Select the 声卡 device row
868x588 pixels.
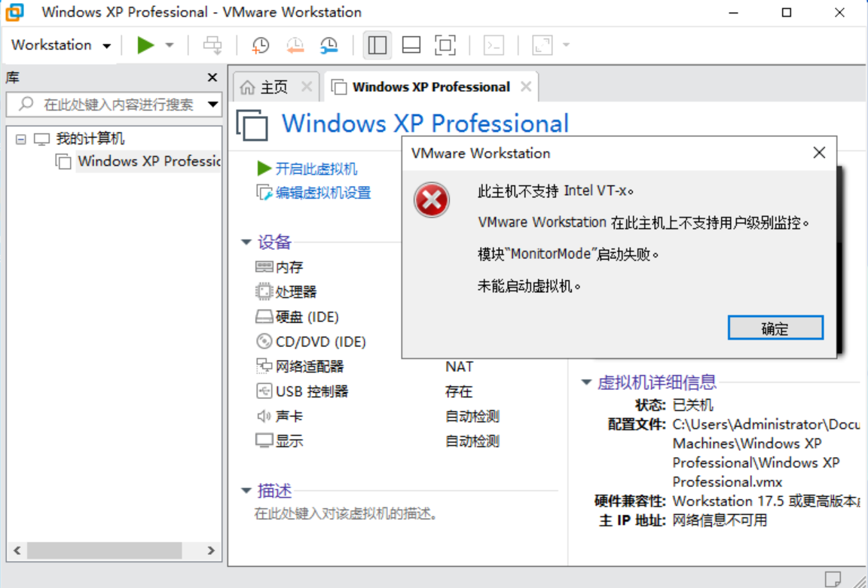coord(280,416)
